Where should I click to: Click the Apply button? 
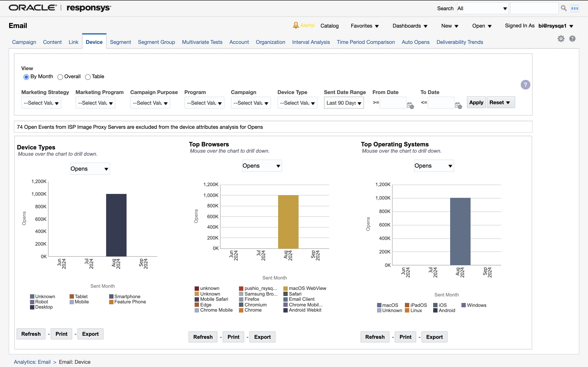(x=476, y=102)
